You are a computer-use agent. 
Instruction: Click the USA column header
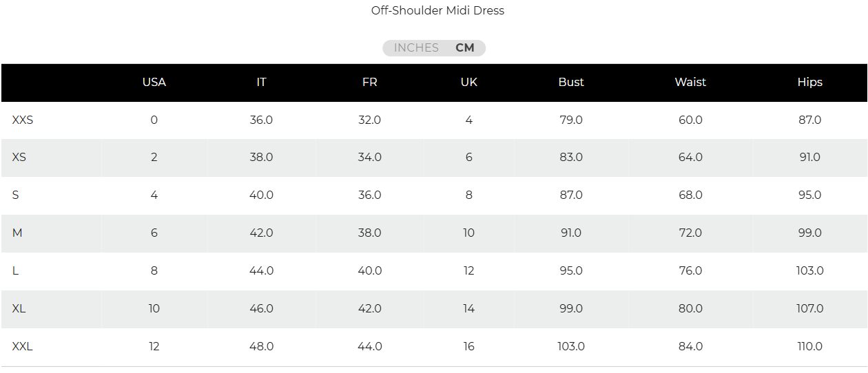tap(154, 83)
